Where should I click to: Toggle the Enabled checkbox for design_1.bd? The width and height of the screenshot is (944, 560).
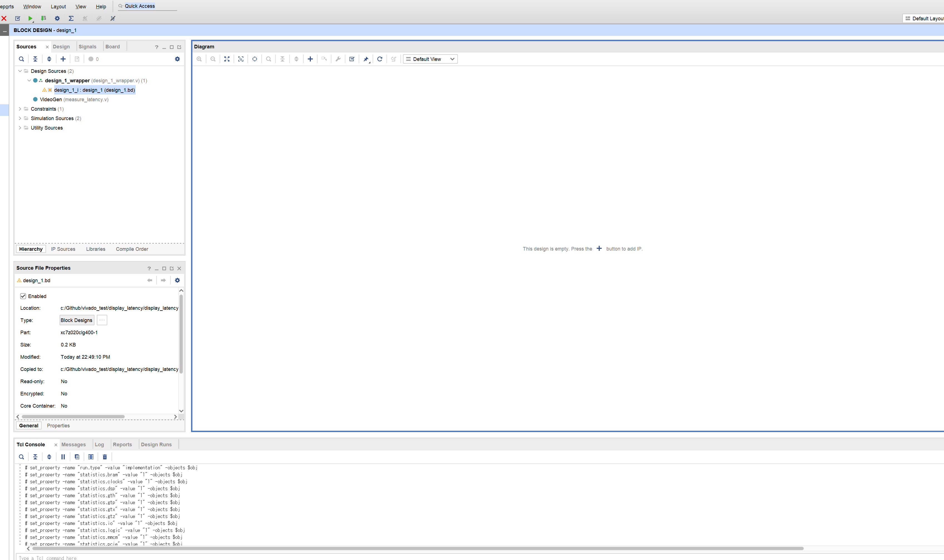tap(23, 296)
